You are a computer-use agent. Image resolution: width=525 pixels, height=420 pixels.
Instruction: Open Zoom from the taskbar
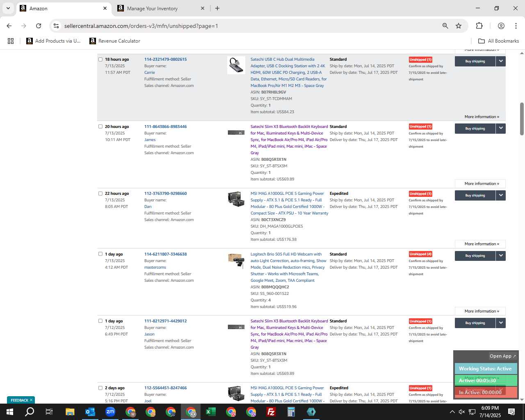(110, 412)
